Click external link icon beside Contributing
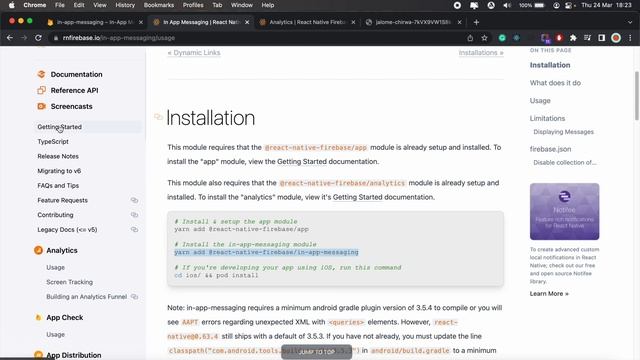 click(134, 215)
